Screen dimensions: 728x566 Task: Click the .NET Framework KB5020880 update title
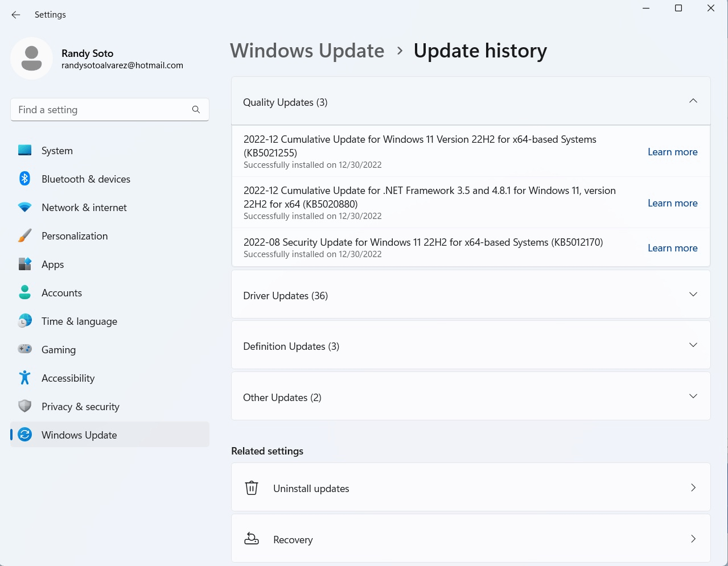[x=430, y=197]
